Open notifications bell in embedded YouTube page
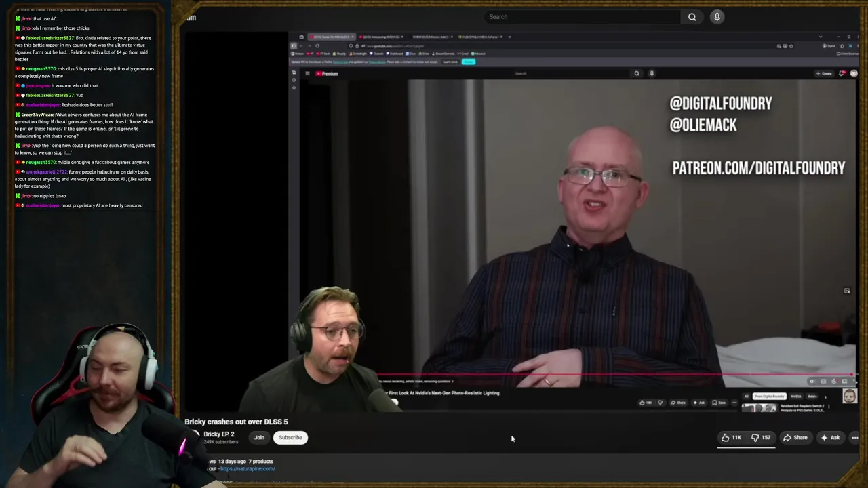The width and height of the screenshot is (868, 488). pos(842,73)
